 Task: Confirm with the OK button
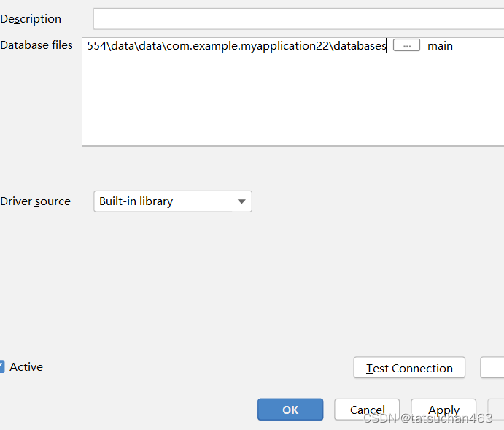[x=290, y=410]
